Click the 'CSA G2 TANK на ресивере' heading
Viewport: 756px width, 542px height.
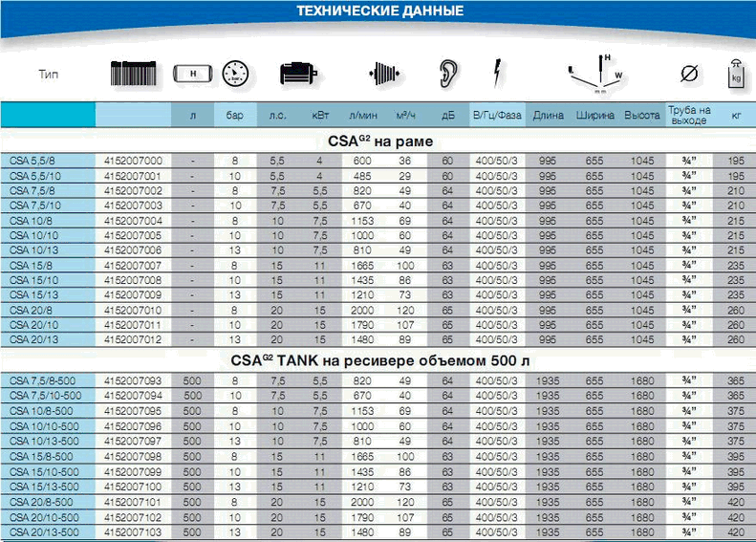coord(380,360)
